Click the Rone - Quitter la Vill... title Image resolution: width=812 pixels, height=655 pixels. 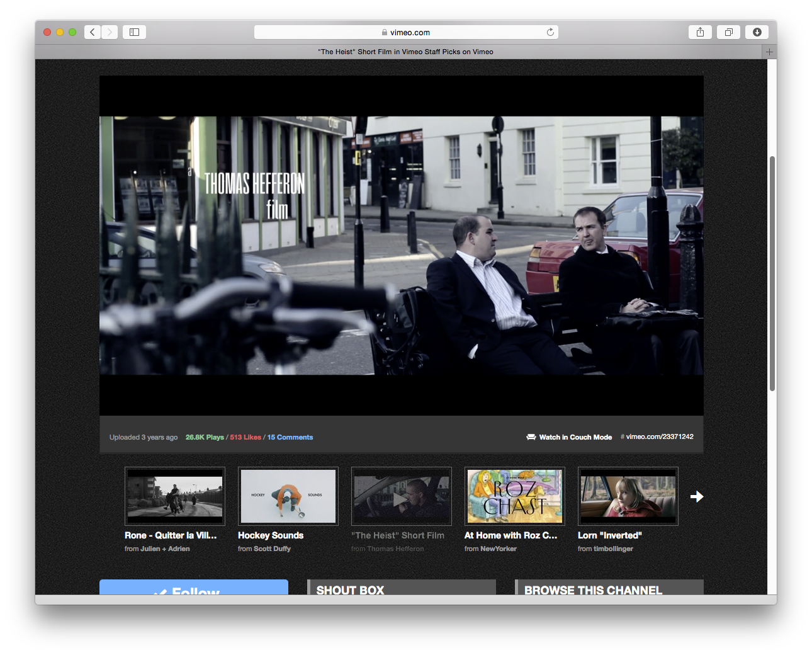click(171, 535)
